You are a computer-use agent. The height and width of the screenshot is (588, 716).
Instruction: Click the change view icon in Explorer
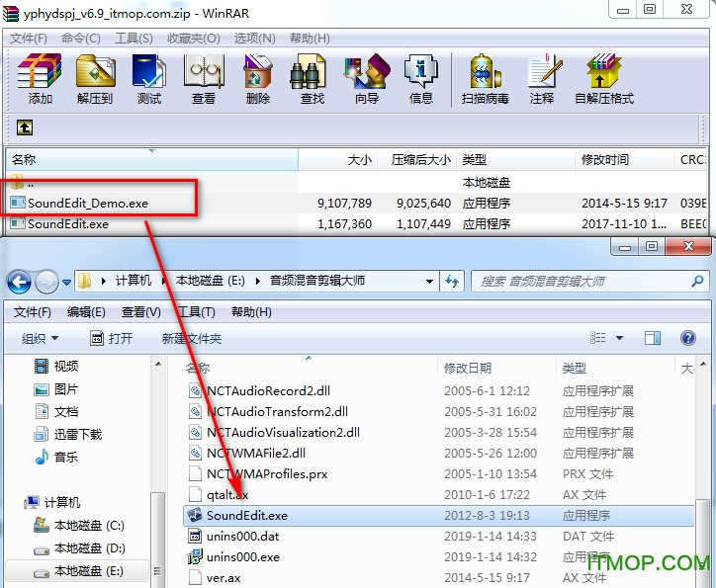(597, 338)
